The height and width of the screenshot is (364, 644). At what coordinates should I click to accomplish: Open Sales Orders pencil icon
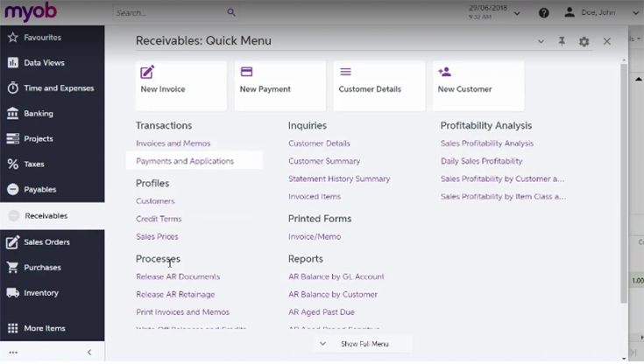point(13,242)
